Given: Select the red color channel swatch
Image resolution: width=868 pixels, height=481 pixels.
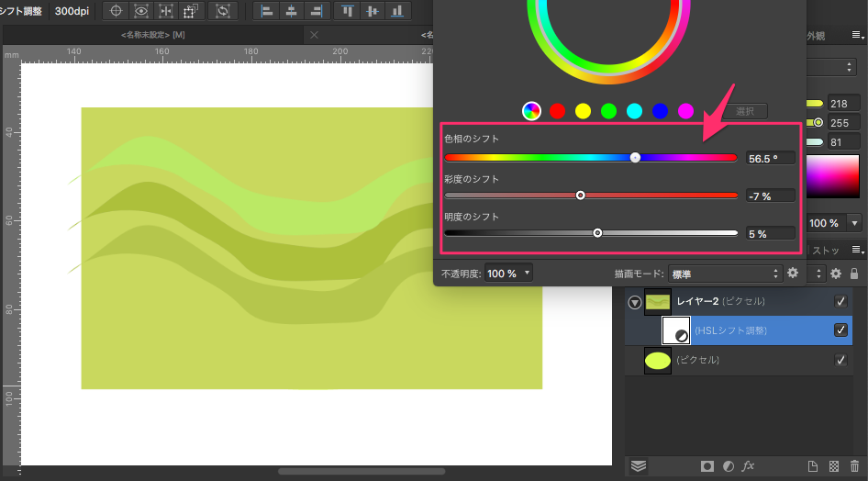Looking at the screenshot, I should 557,111.
